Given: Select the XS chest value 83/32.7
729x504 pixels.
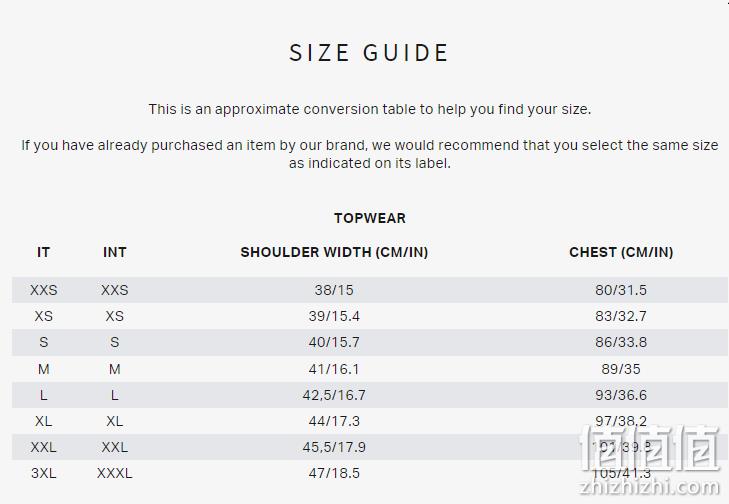Looking at the screenshot, I should click(621, 316).
